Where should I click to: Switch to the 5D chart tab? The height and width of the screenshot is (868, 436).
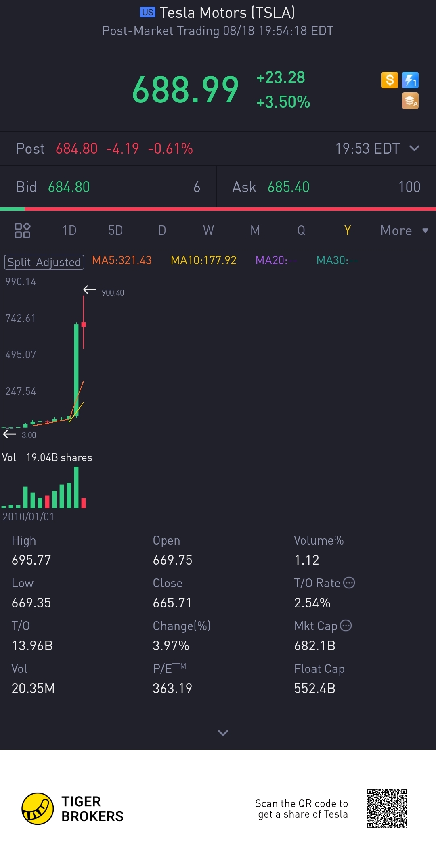115,230
